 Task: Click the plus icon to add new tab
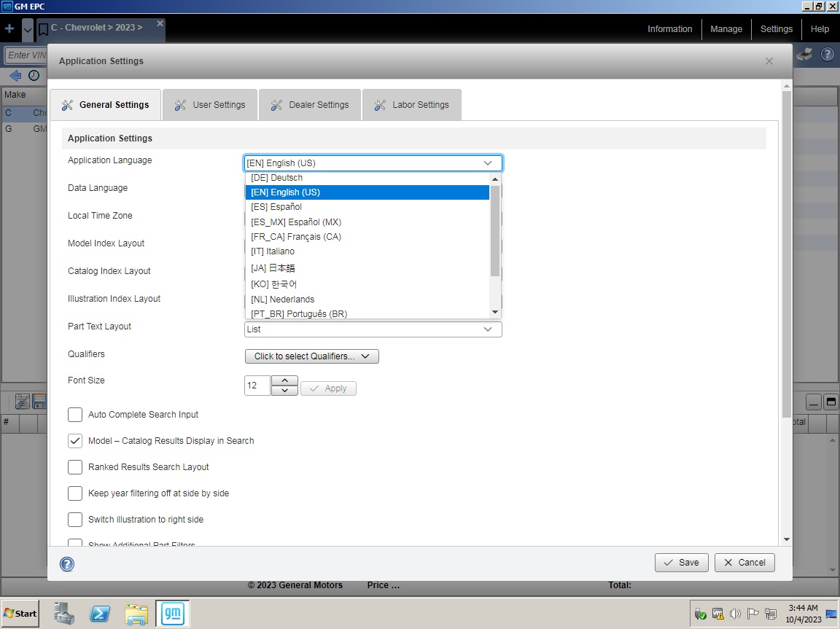pyautogui.click(x=9, y=28)
